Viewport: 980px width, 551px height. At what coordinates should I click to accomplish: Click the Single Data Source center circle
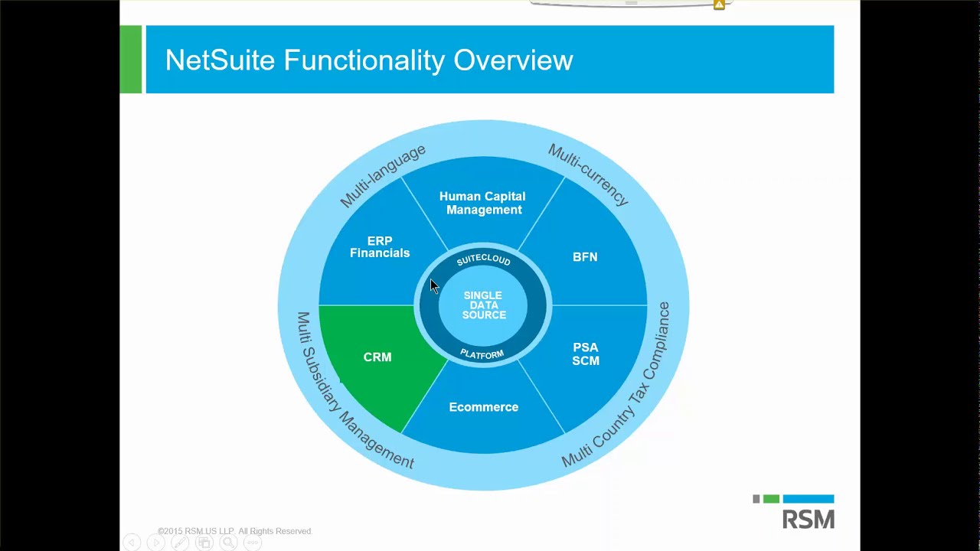pyautogui.click(x=483, y=305)
